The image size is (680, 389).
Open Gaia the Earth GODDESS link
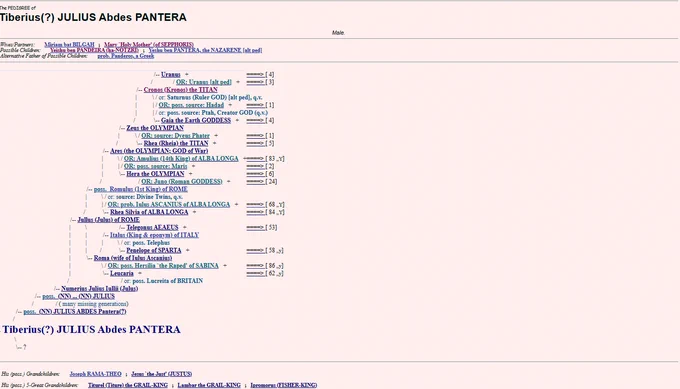click(196, 121)
